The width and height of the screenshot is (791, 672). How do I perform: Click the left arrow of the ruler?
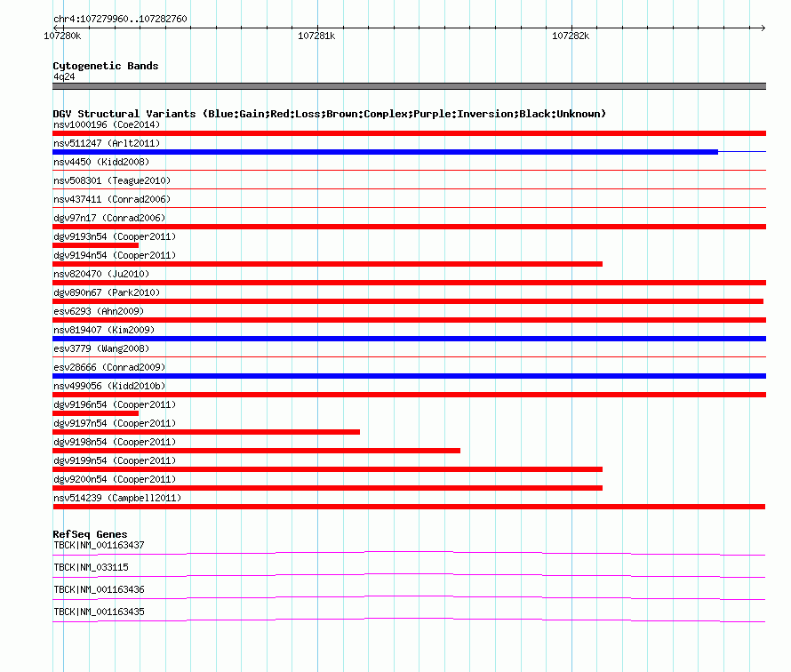point(55,28)
